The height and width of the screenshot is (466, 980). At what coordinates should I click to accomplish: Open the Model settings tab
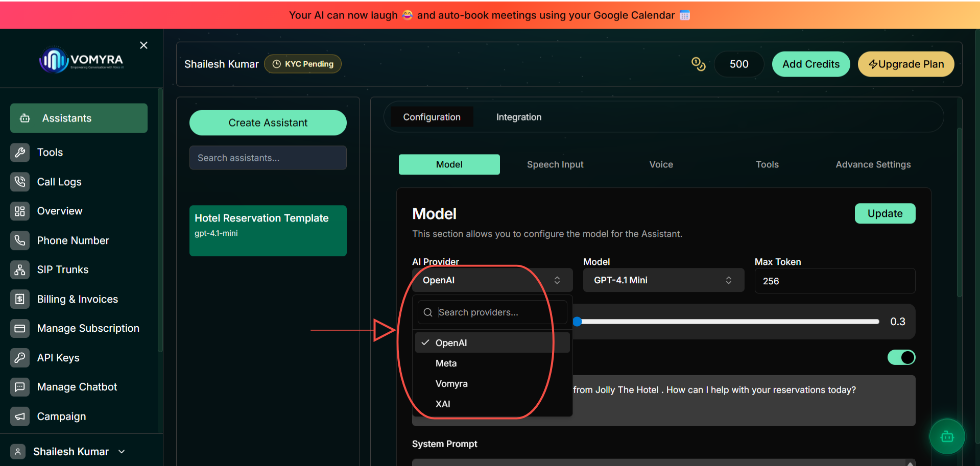click(449, 164)
